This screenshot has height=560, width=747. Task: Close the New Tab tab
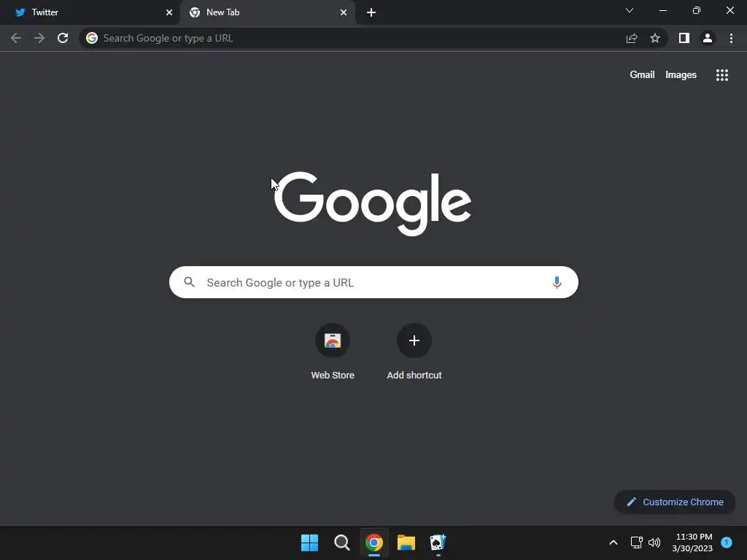pyautogui.click(x=344, y=12)
